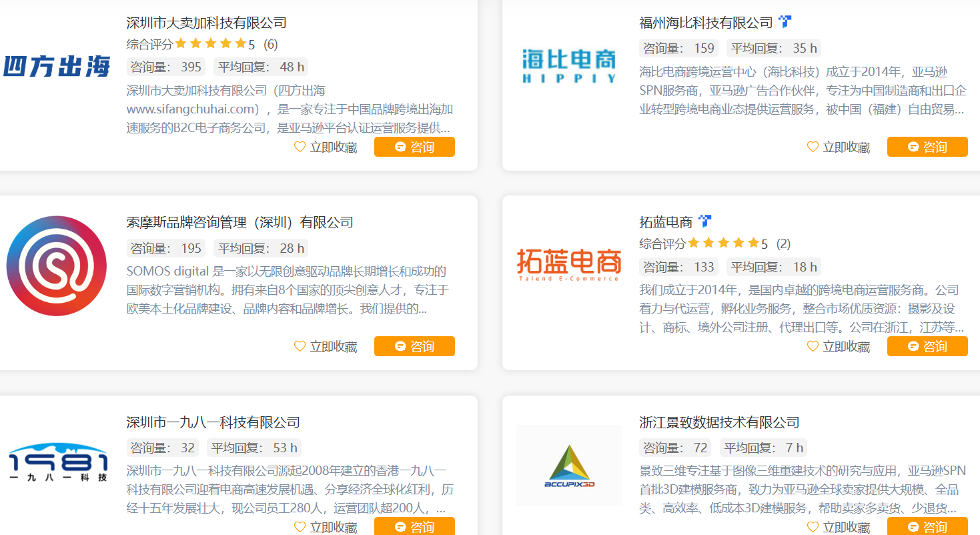Click 咨询 on the 索摩斯品牌咨询管理 card

414,346
